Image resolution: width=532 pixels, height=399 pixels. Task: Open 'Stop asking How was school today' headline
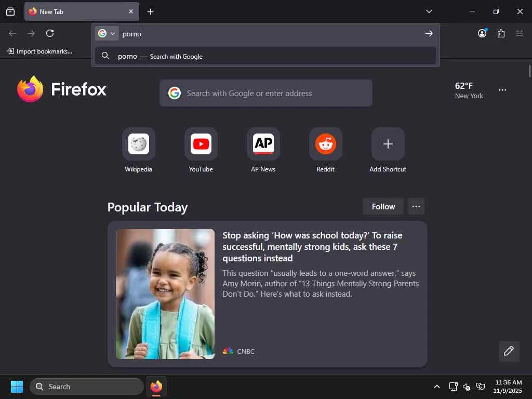tap(312, 247)
